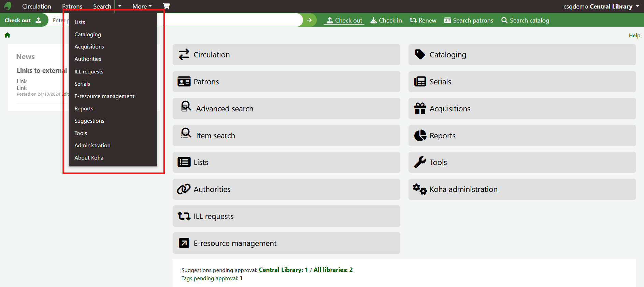This screenshot has height=287, width=644.
Task: Open Suggestions from the More menu
Action: click(113, 121)
